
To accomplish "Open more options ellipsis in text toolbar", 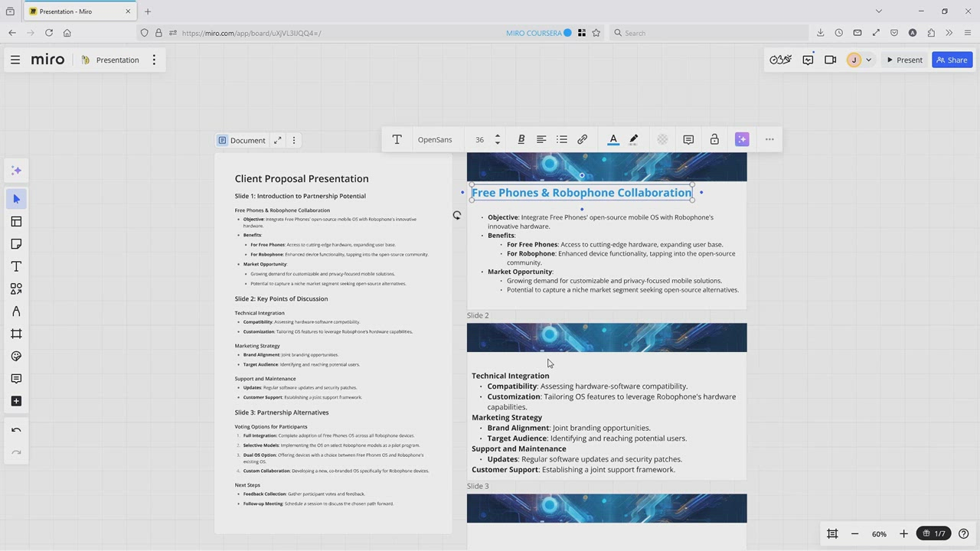I will coord(769,139).
